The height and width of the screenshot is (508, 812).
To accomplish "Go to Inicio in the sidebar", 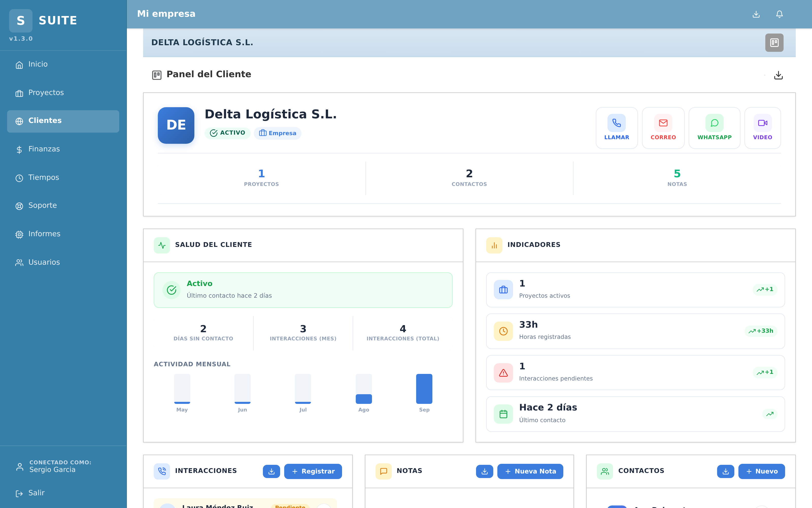I will coord(63,65).
